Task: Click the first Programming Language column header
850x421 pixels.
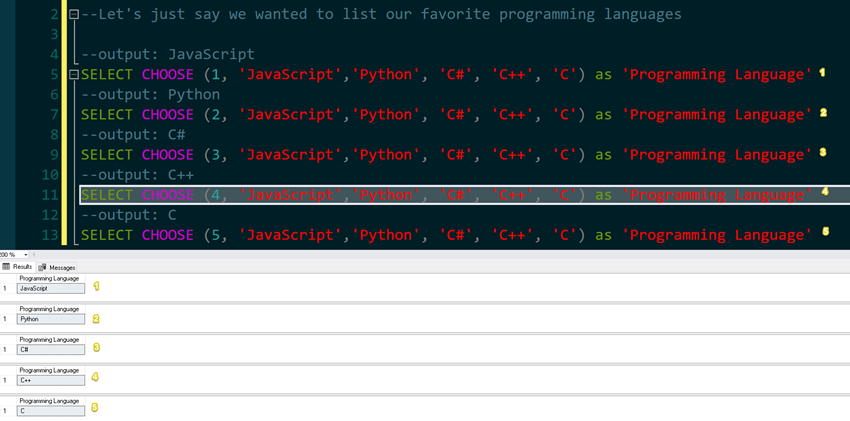Action: tap(50, 278)
